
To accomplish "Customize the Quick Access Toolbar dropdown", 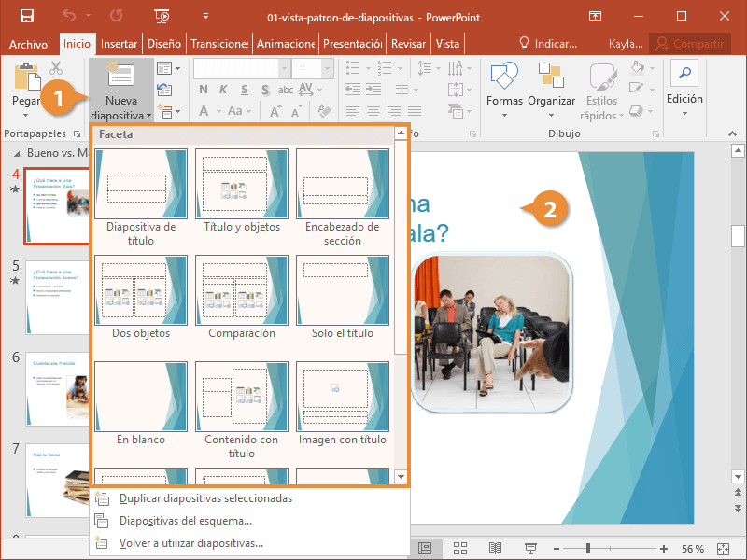I will (205, 17).
